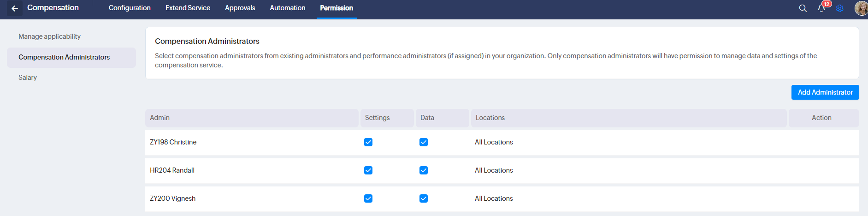Open the search icon
This screenshot has width=868, height=216.
(803, 8)
